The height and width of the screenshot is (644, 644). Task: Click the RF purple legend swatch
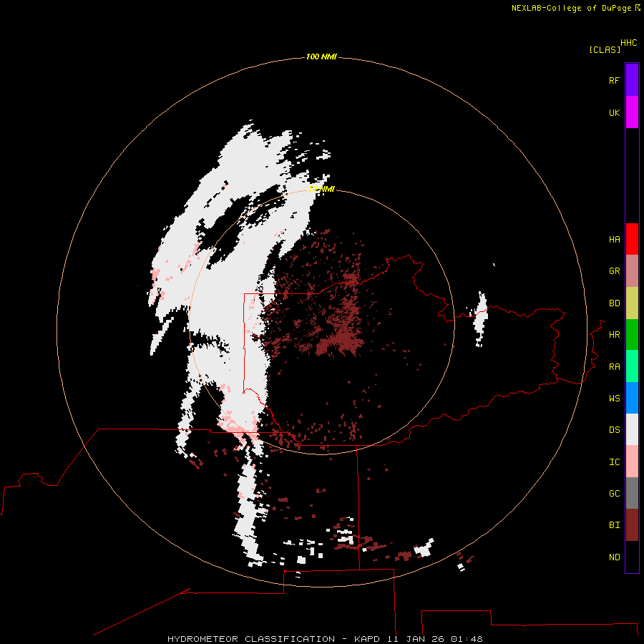pyautogui.click(x=632, y=80)
